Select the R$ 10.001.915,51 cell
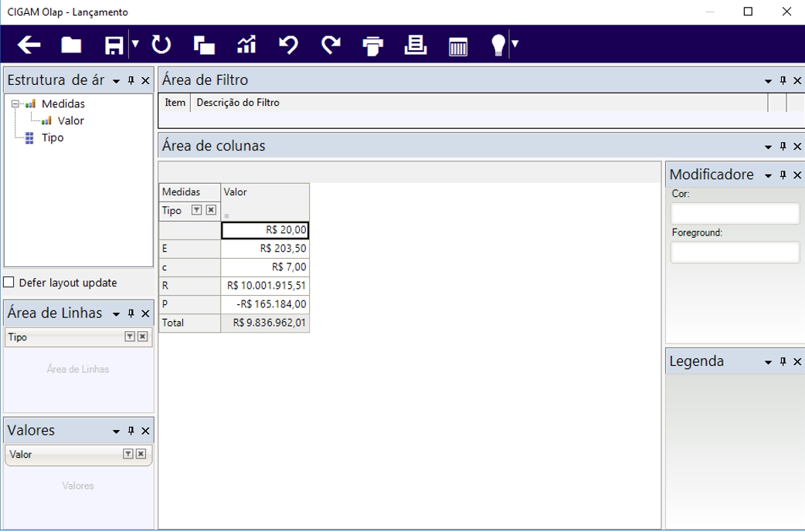 (265, 285)
